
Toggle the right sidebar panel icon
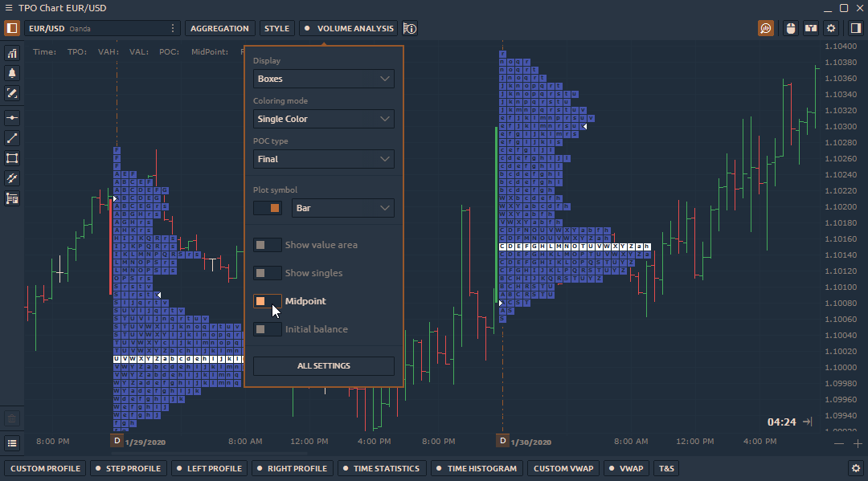pos(856,28)
